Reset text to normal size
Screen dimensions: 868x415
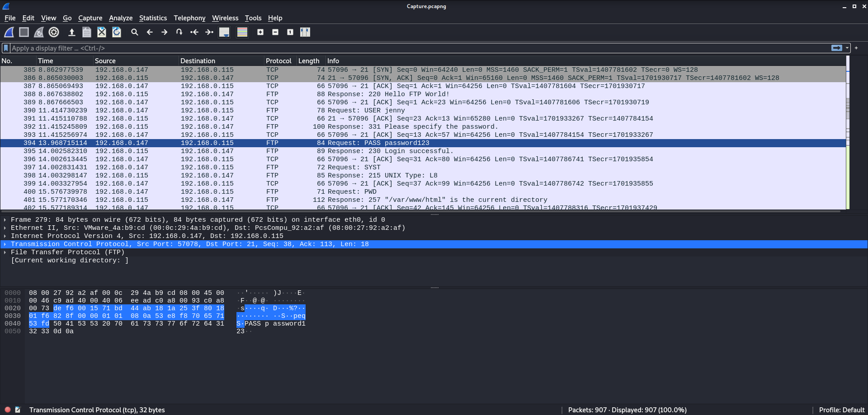[x=290, y=32]
